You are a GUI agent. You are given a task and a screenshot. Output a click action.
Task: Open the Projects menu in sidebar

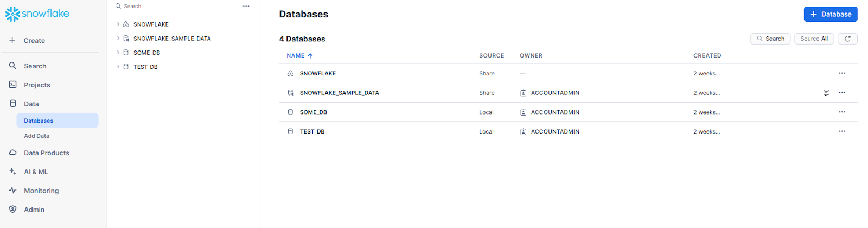click(x=37, y=85)
